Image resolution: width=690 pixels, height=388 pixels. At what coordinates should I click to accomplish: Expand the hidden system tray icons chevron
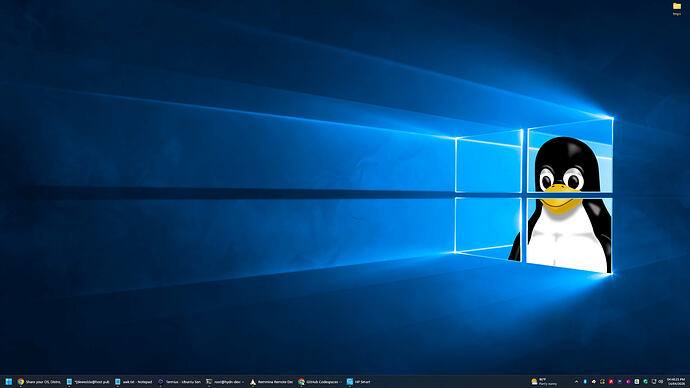click(576, 382)
